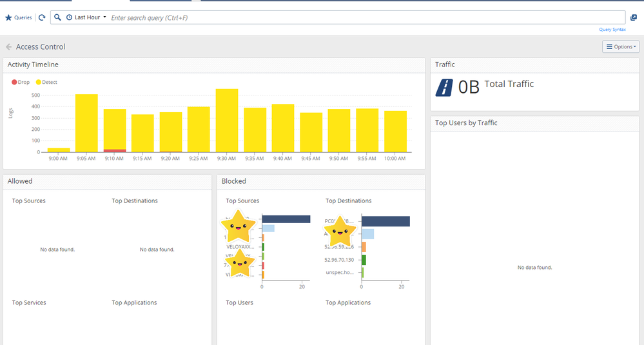
Task: Click the star sticker over Top Destinations
Action: click(340, 232)
